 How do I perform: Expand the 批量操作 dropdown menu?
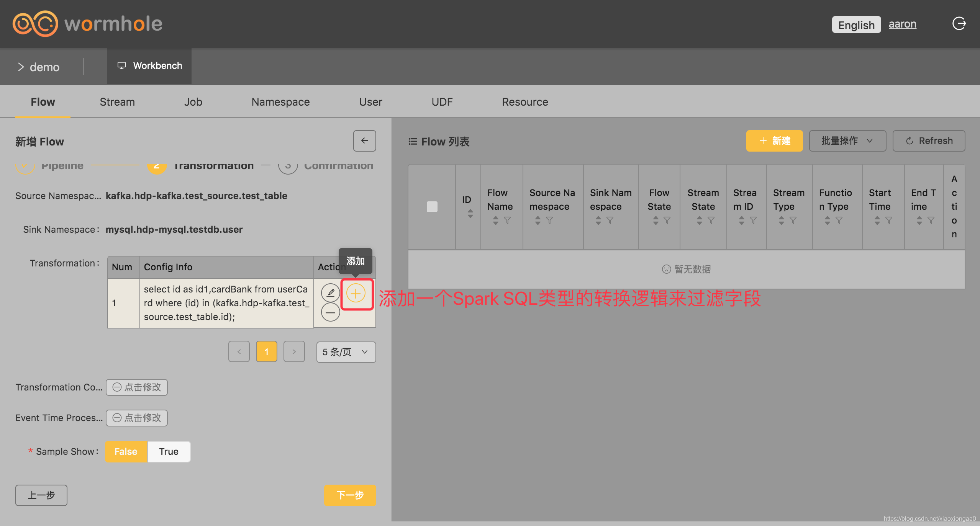point(847,141)
